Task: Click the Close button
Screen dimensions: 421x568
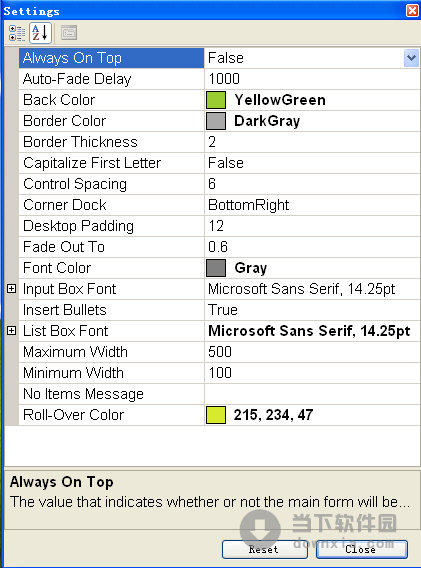Action: point(362,550)
